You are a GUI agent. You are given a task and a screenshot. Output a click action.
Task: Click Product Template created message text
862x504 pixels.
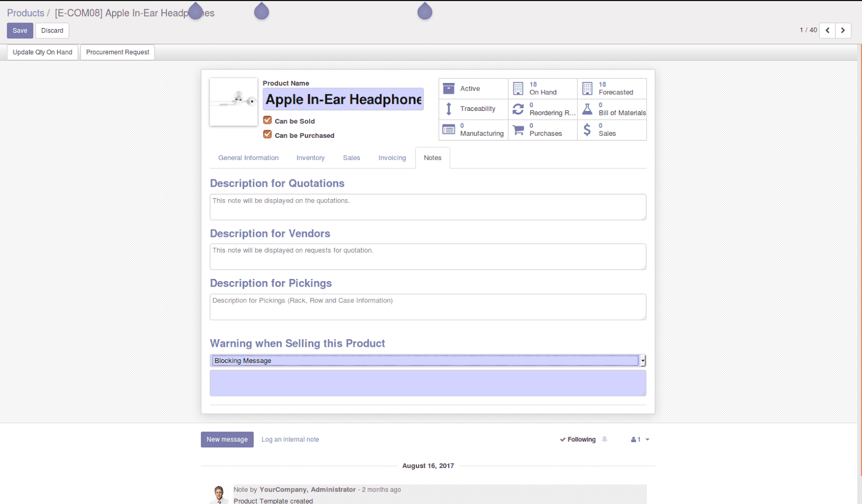click(x=273, y=501)
